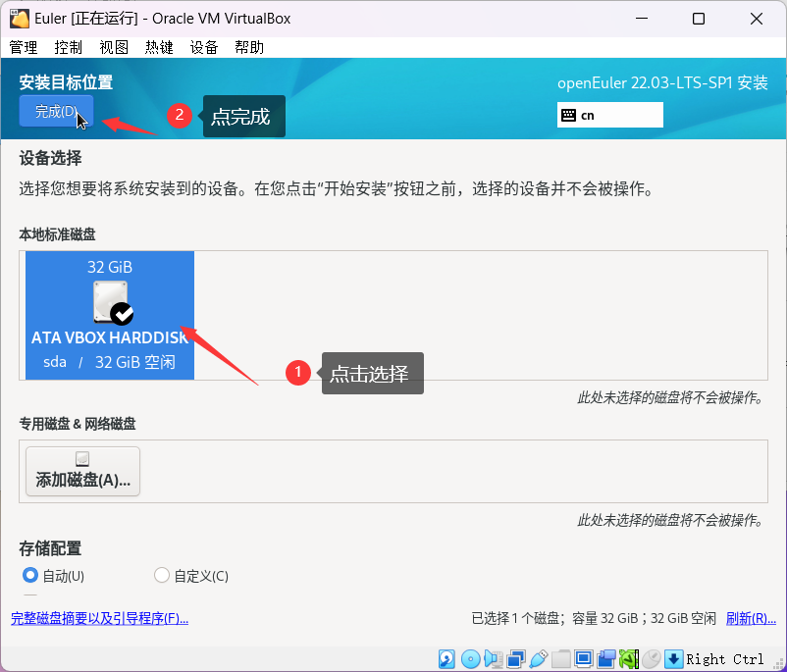Open the 控制 menu

(69, 47)
